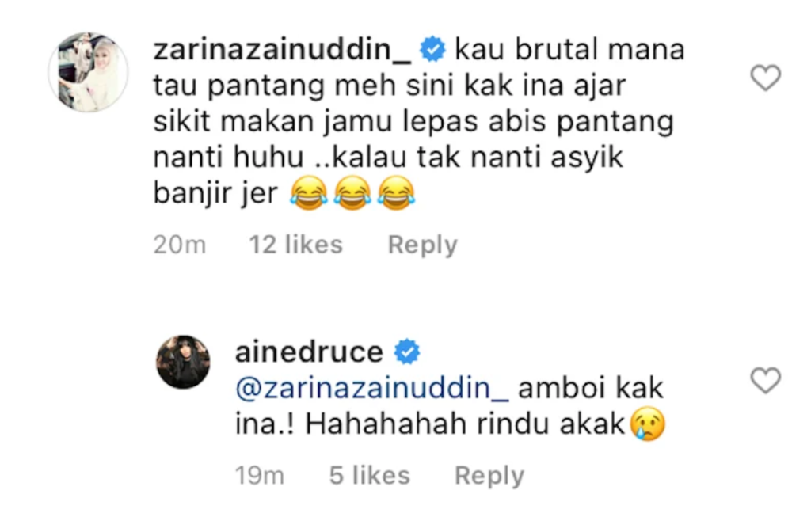Screen dimensions: 811x532
Task: Click the verified badge beside ainedruce
Action: click(x=407, y=351)
